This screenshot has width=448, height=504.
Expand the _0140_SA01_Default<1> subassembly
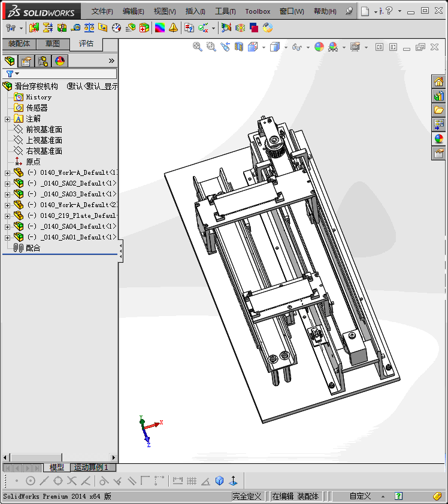7,238
